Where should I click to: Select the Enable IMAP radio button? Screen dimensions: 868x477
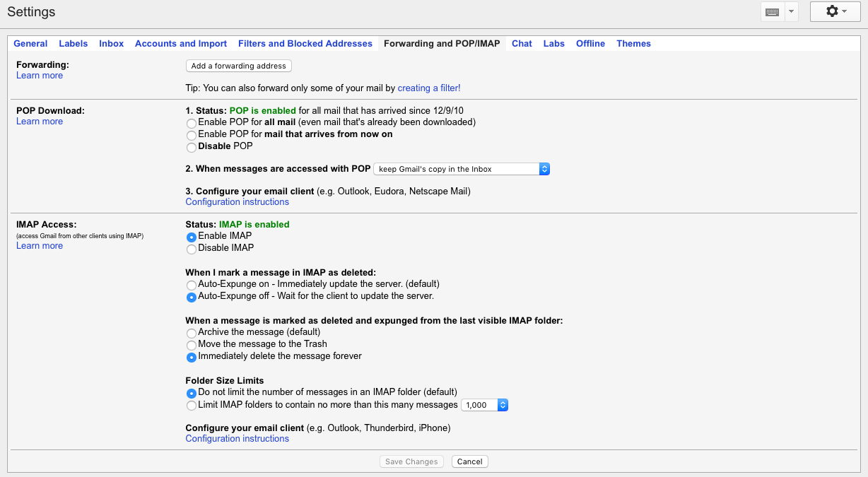[x=192, y=237]
